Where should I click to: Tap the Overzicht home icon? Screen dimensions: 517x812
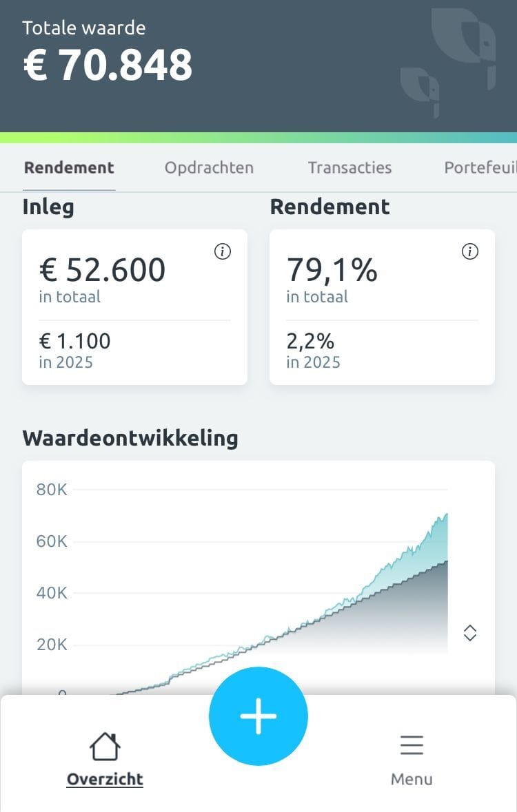105,747
